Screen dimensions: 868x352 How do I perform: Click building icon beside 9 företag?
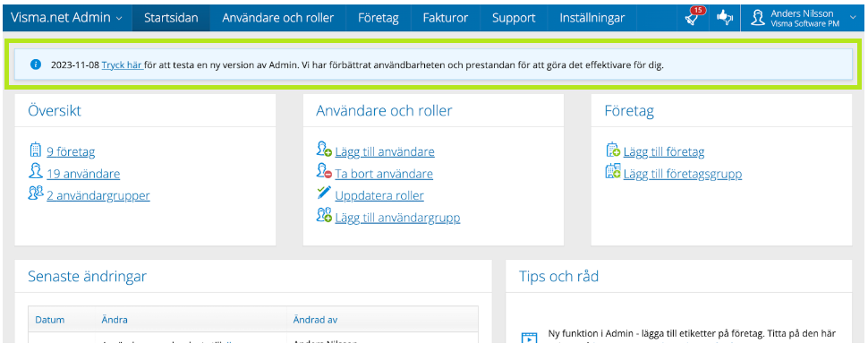click(36, 150)
